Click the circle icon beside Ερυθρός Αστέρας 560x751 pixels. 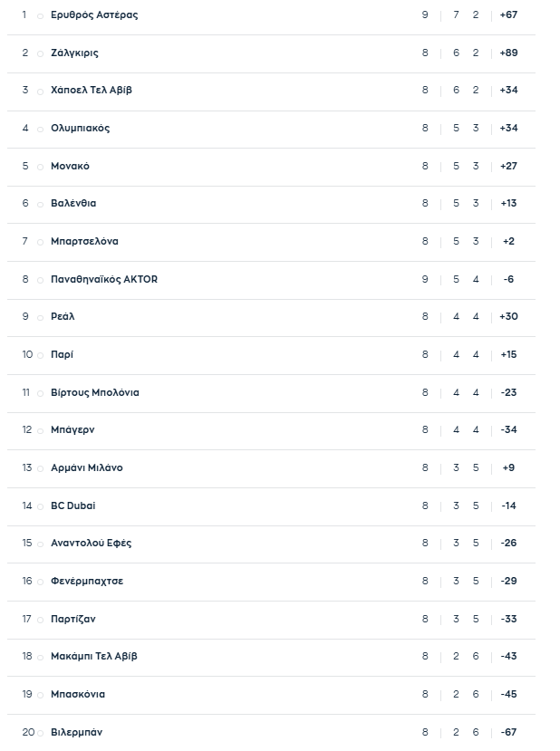40,16
